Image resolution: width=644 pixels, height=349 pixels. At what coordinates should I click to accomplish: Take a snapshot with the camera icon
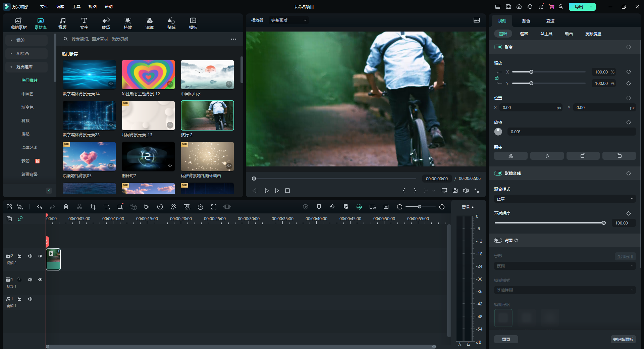[x=455, y=191]
